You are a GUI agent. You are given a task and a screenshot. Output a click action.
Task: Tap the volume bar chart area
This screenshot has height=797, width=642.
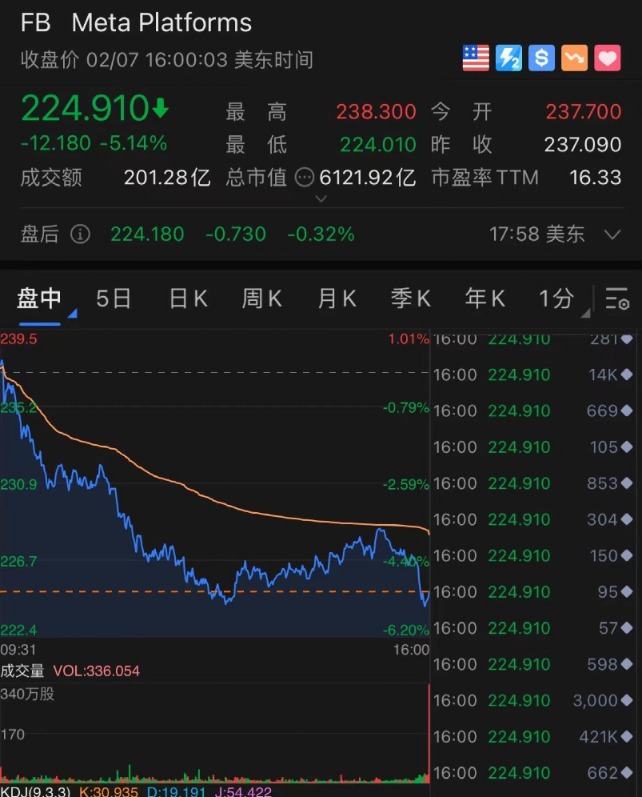[x=215, y=734]
